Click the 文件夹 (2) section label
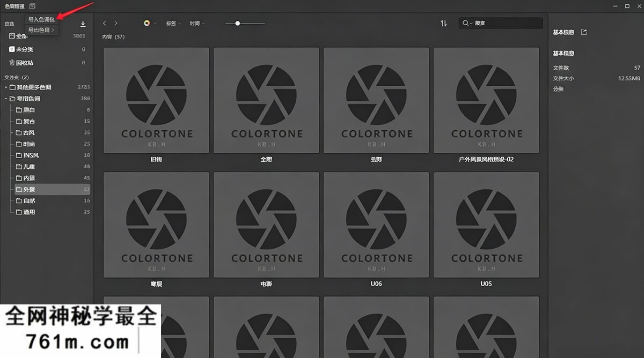The image size is (644, 358). tap(17, 77)
